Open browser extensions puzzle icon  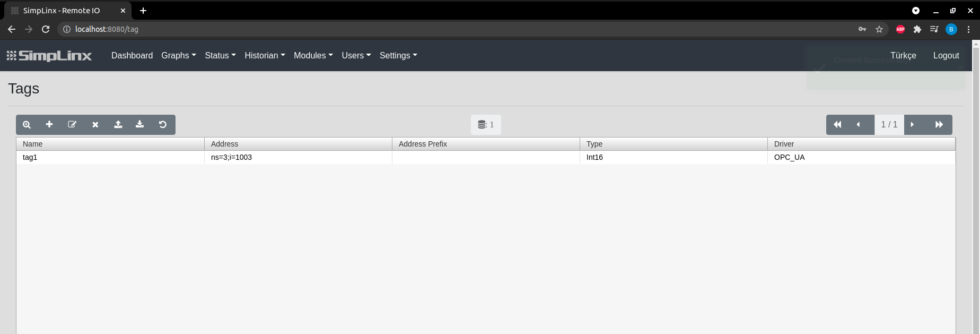[x=917, y=29]
